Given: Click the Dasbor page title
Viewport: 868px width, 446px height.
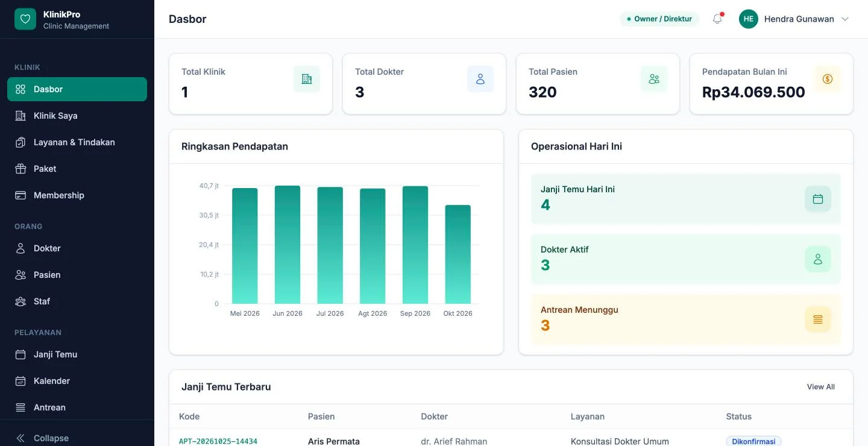Looking at the screenshot, I should click(187, 19).
